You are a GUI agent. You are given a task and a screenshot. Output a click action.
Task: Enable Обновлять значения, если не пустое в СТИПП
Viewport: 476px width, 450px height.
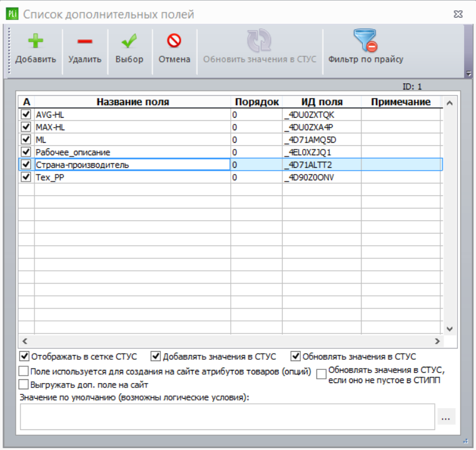coord(321,374)
